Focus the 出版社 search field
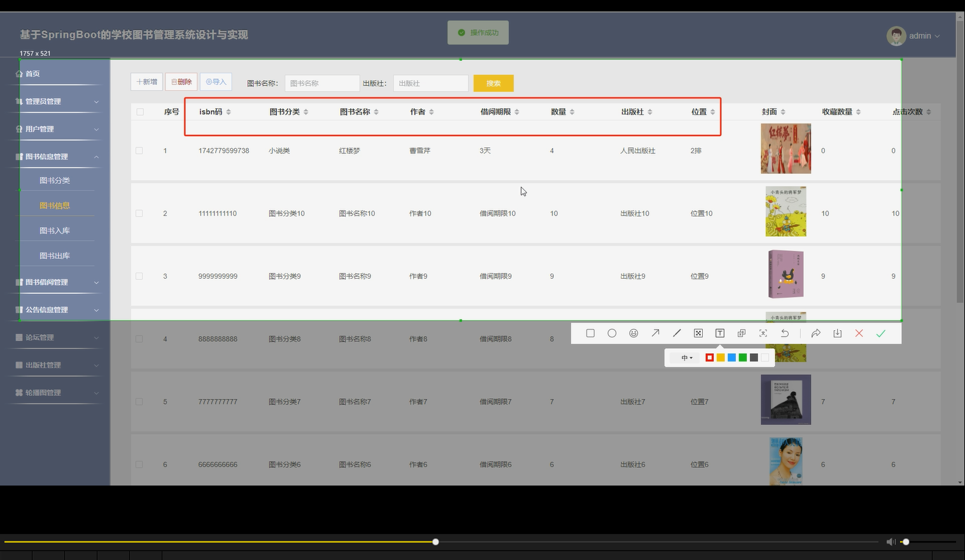 click(x=431, y=83)
